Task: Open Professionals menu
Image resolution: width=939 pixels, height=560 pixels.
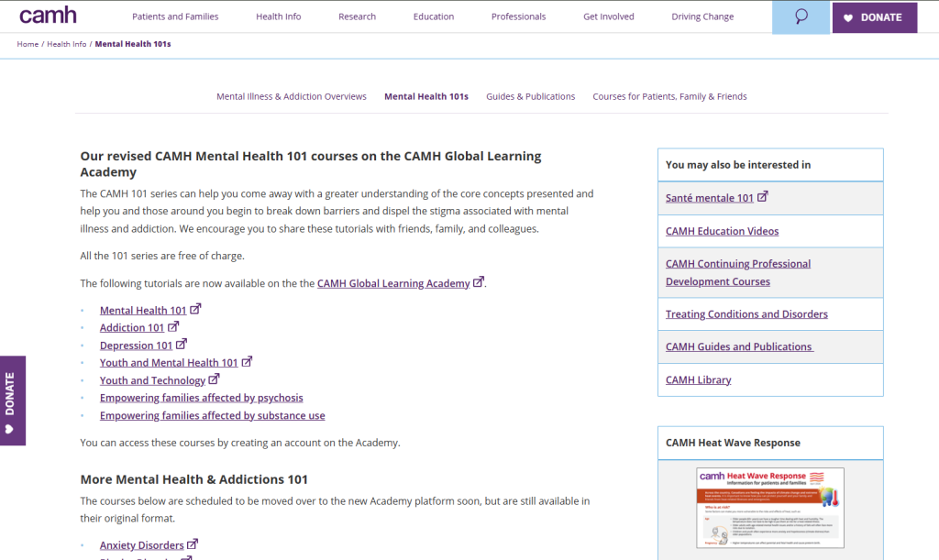Action: pyautogui.click(x=519, y=16)
